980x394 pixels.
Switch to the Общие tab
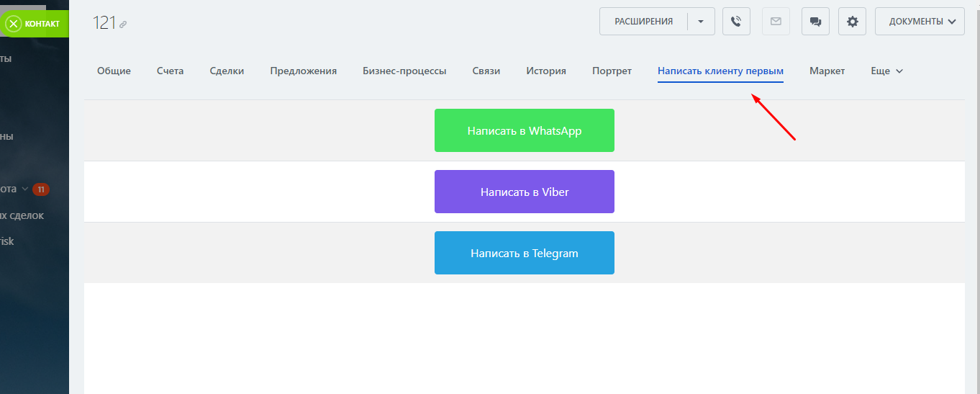[x=114, y=71]
